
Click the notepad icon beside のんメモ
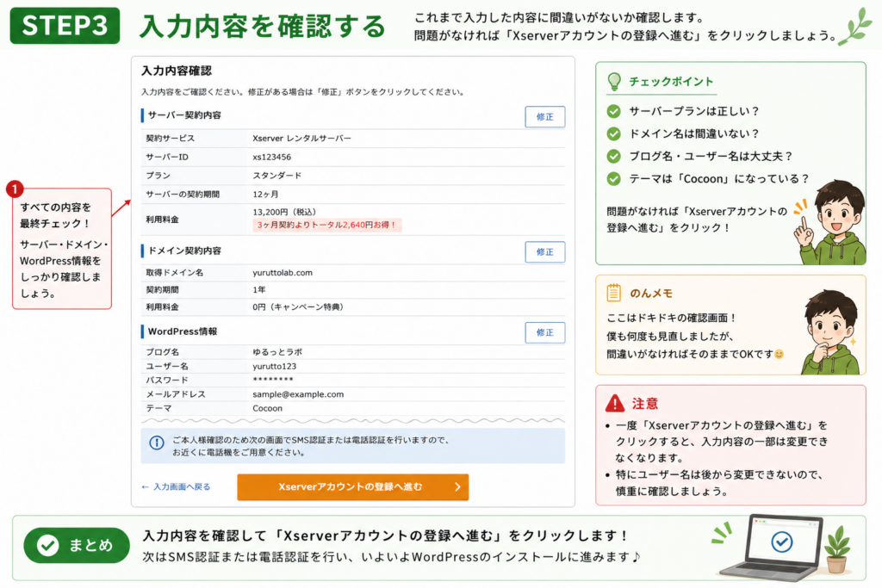click(613, 293)
